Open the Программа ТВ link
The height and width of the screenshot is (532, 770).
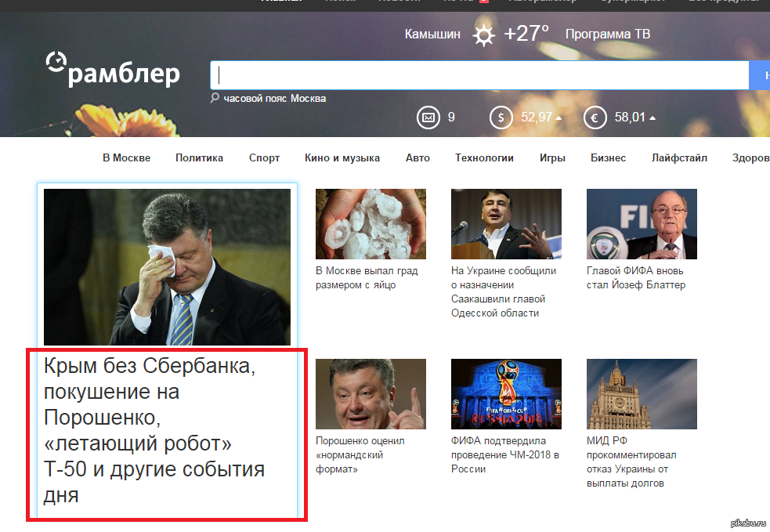(x=607, y=34)
